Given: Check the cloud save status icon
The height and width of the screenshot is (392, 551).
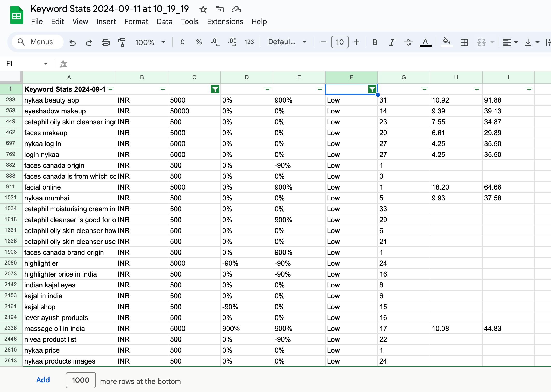Looking at the screenshot, I should (x=236, y=10).
